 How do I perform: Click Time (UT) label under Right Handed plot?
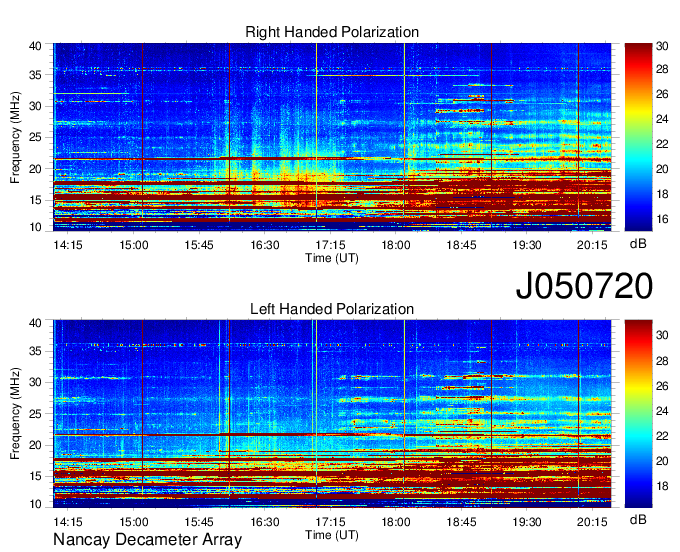(x=332, y=258)
